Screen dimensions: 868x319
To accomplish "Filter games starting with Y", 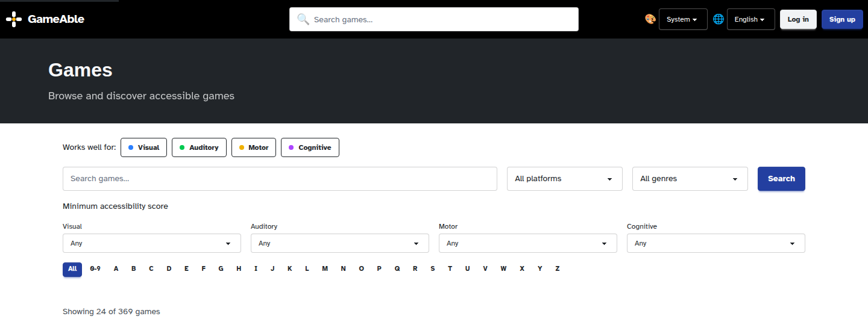I will click(x=539, y=269).
